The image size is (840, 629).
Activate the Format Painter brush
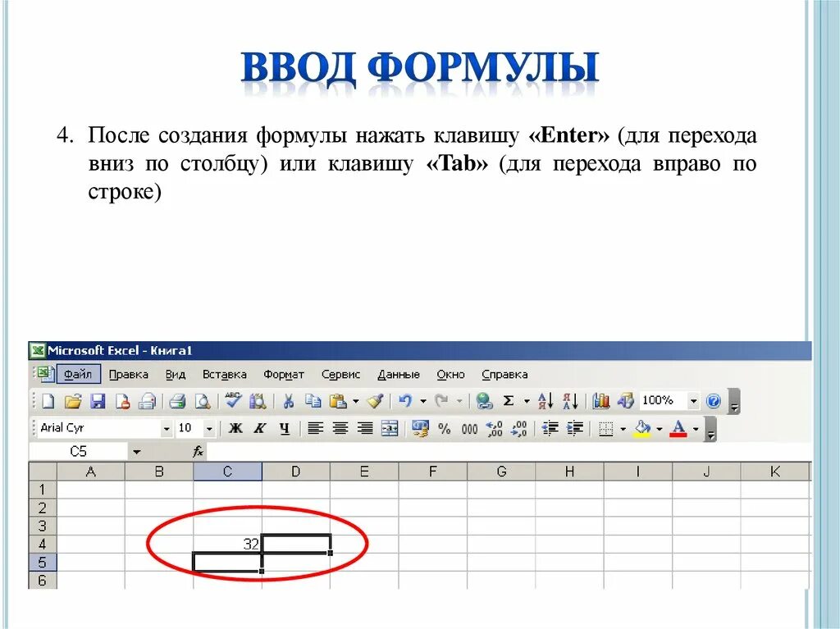[x=376, y=401]
